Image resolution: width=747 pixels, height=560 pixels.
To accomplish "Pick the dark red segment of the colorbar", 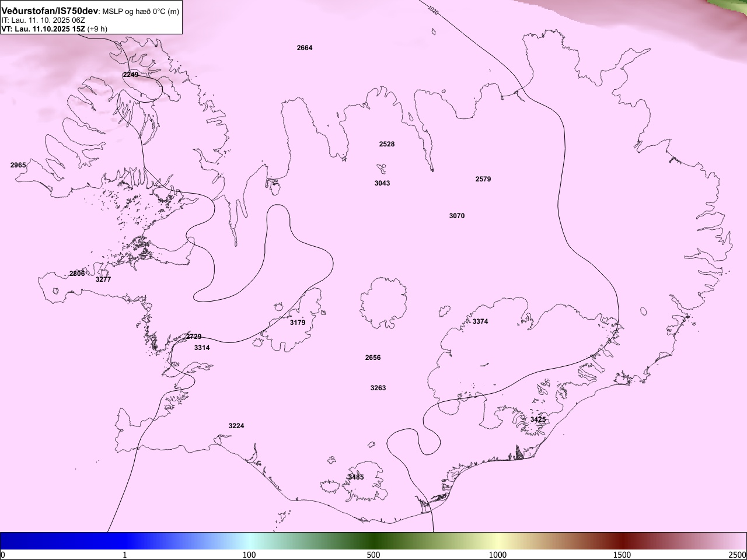I will (x=622, y=541).
